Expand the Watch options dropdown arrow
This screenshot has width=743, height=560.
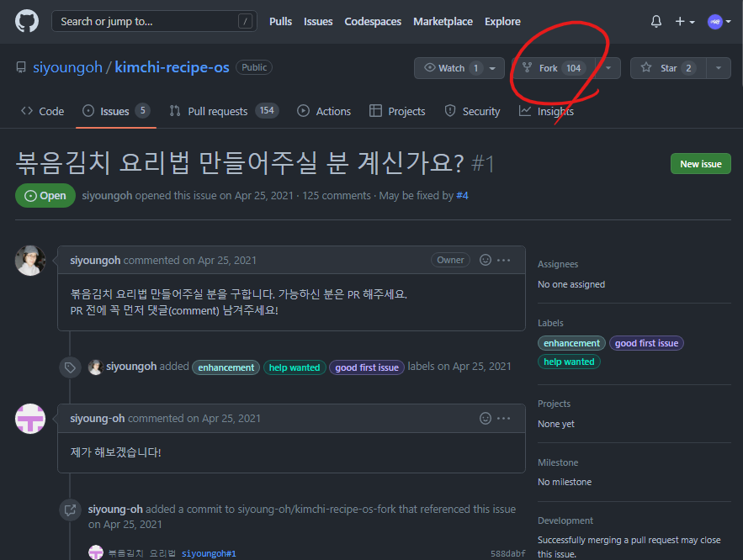pyautogui.click(x=493, y=68)
